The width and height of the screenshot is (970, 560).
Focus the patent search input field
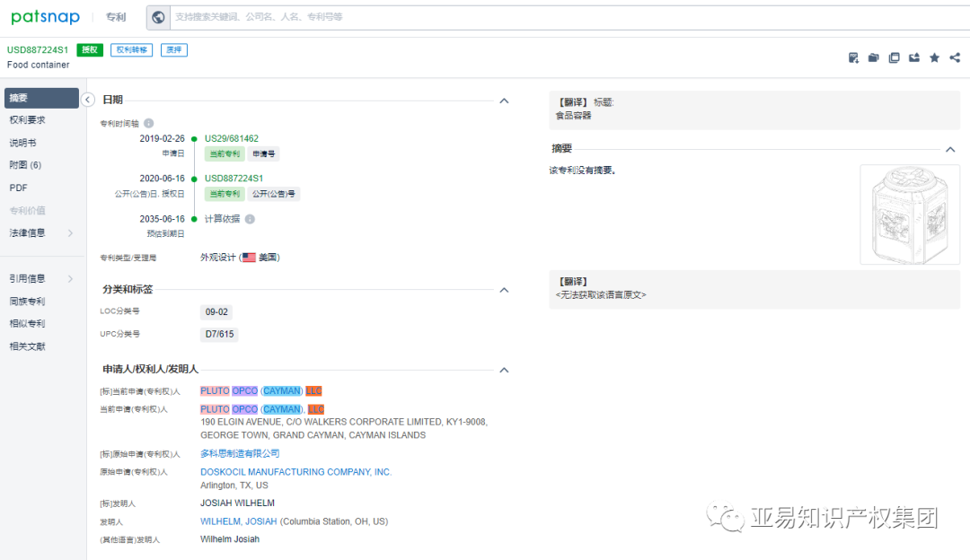pyautogui.click(x=569, y=17)
